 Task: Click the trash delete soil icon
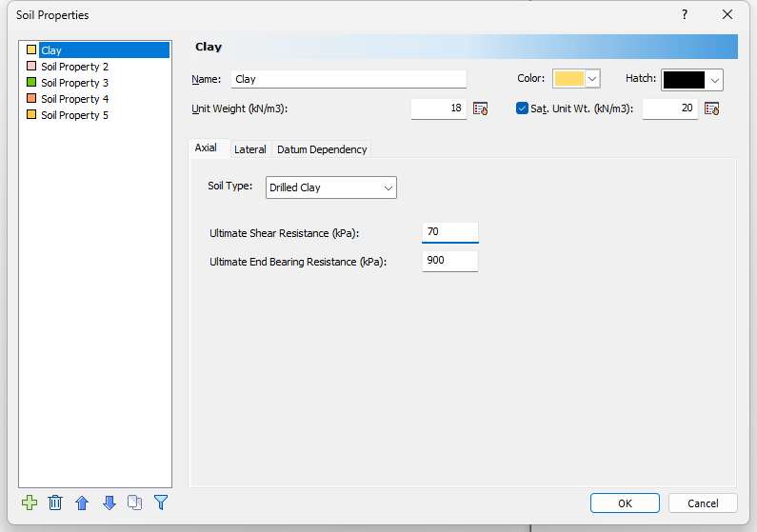(x=55, y=502)
